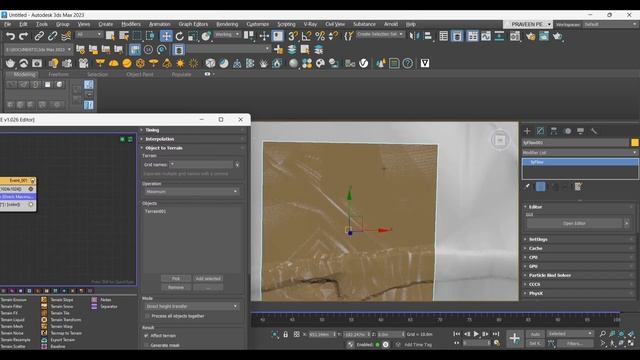The image size is (640, 360).
Task: Select Terrain001 in the Objects list
Action: (x=156, y=211)
